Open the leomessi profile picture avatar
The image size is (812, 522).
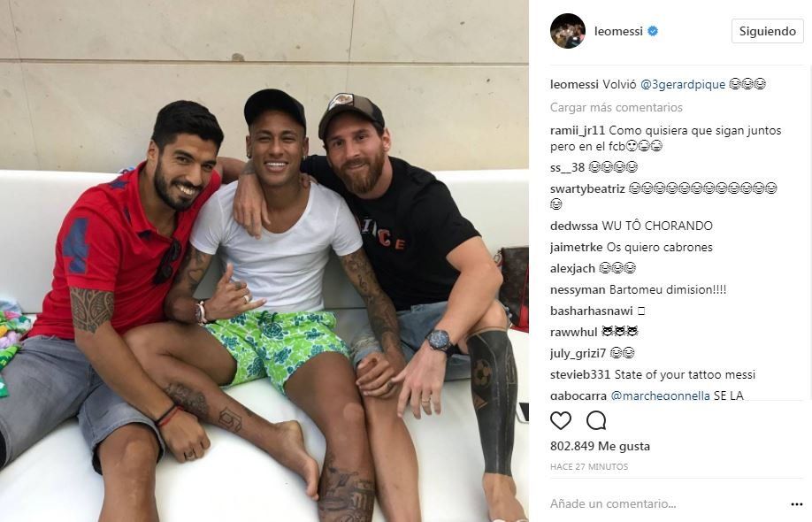coord(568,31)
